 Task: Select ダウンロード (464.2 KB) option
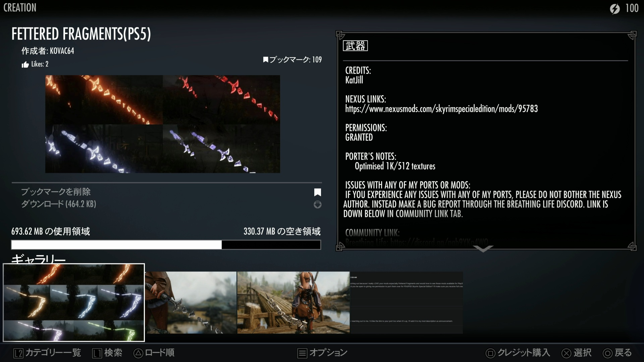[59, 204]
